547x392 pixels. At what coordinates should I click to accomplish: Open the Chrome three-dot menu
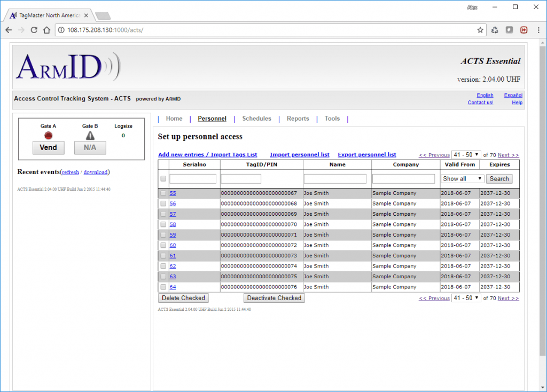tap(538, 30)
